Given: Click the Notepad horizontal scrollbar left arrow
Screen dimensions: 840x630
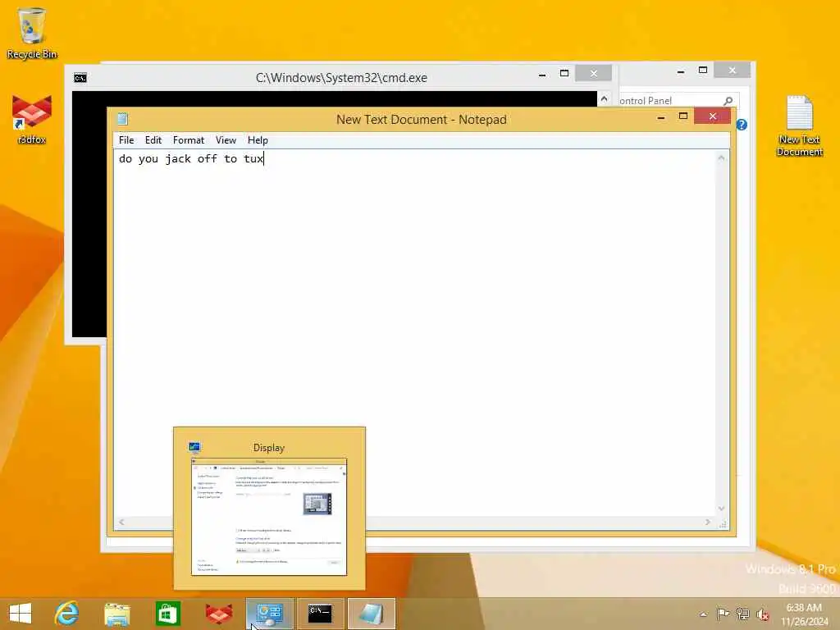Looking at the screenshot, I should (x=121, y=522).
